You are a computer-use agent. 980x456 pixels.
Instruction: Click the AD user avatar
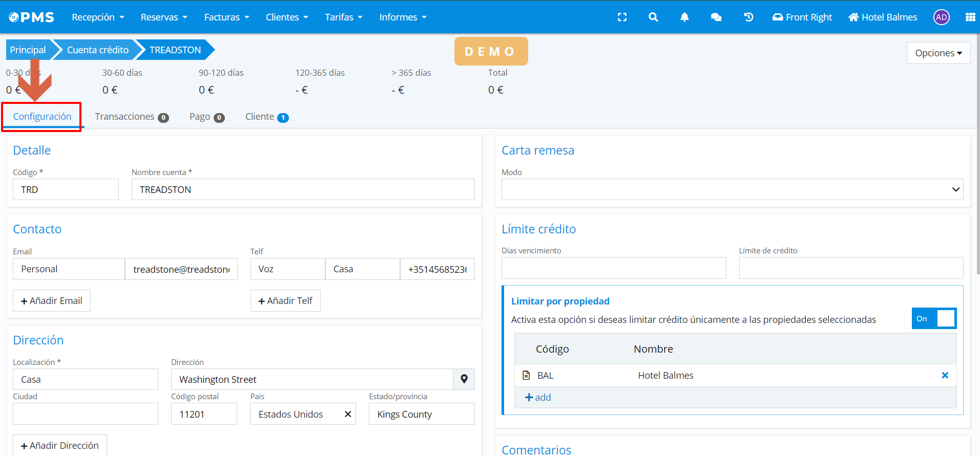coord(941,17)
